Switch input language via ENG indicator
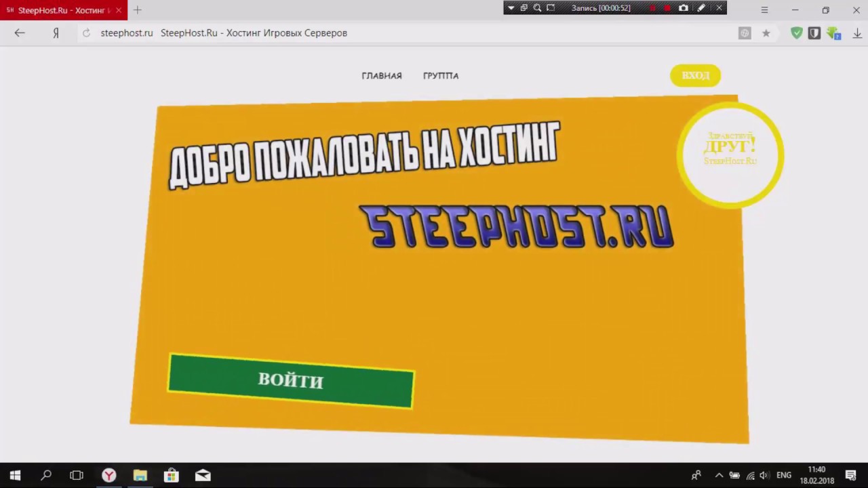 point(784,475)
